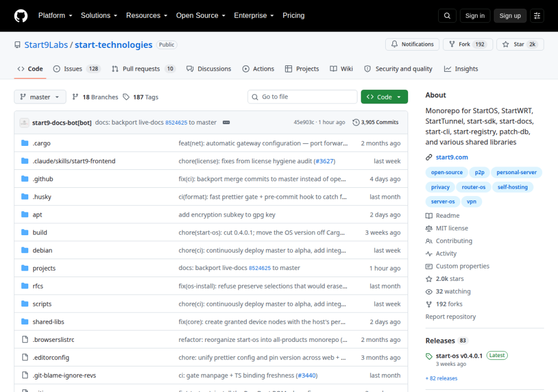This screenshot has height=392, width=558.
Task: Click the Sign up button
Action: pyautogui.click(x=510, y=16)
